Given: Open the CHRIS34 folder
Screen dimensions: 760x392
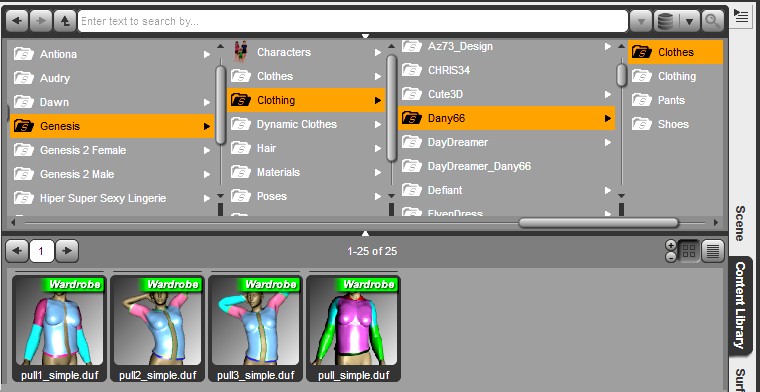Looking at the screenshot, I should point(507,70).
